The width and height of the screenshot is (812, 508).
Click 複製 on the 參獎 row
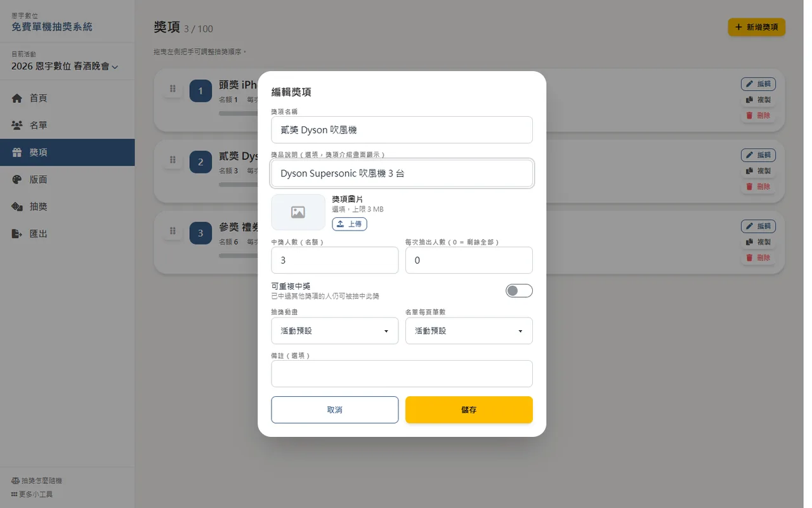tap(758, 242)
